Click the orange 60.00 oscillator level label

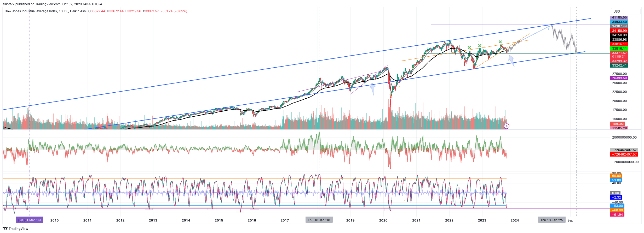[x=616, y=176]
